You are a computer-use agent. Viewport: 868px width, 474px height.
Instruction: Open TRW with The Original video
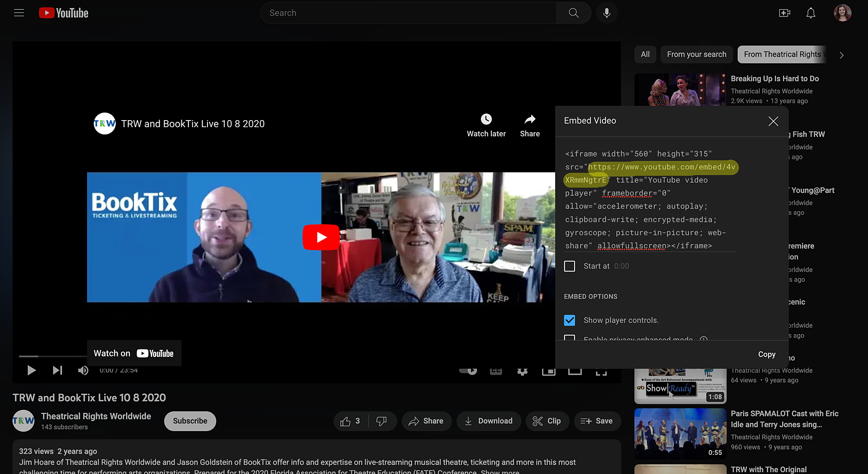pos(769,469)
